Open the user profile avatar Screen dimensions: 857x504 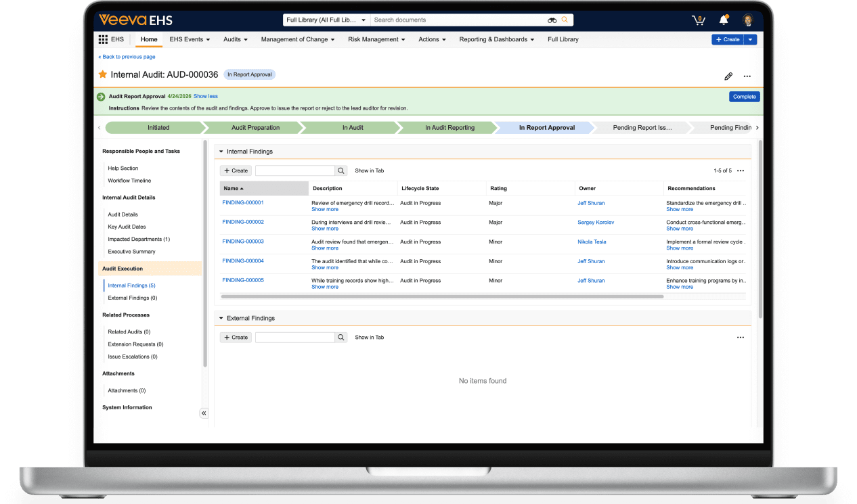pos(748,20)
